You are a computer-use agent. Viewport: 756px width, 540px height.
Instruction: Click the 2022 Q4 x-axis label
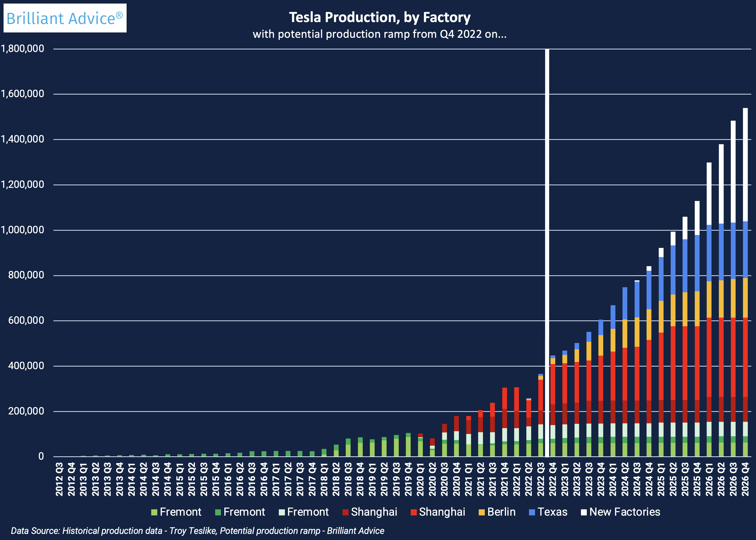point(553,479)
